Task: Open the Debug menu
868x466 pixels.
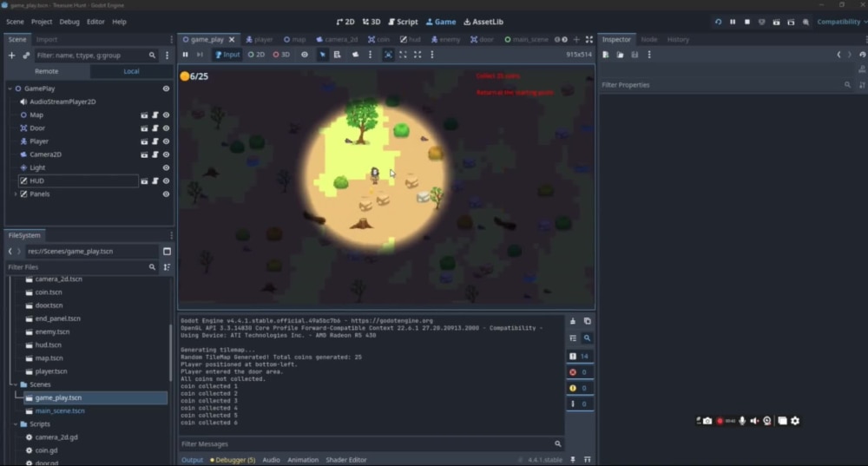Action: (69, 23)
